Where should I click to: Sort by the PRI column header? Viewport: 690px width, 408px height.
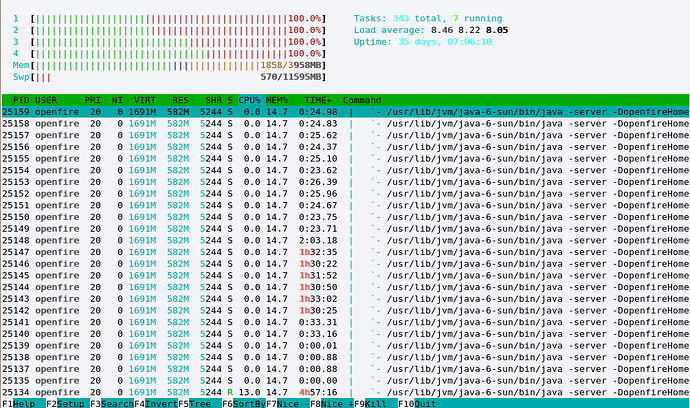point(92,100)
